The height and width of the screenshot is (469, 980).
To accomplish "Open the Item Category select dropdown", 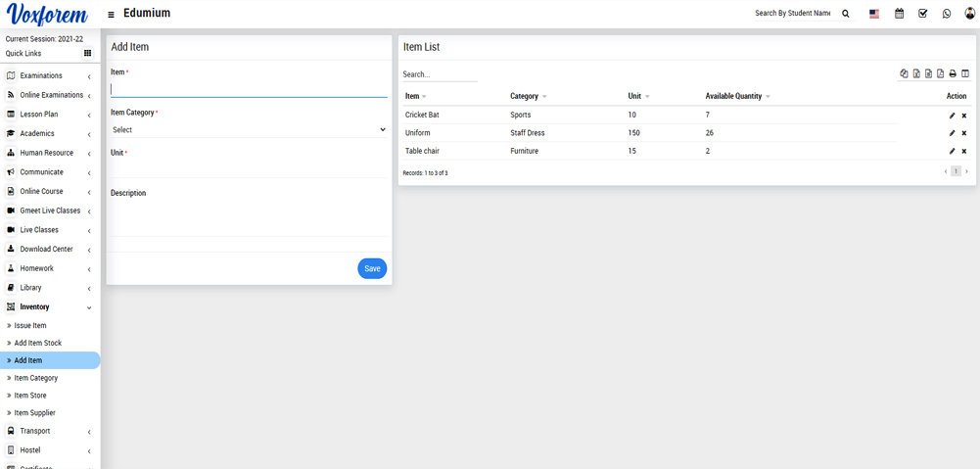I will tap(249, 129).
